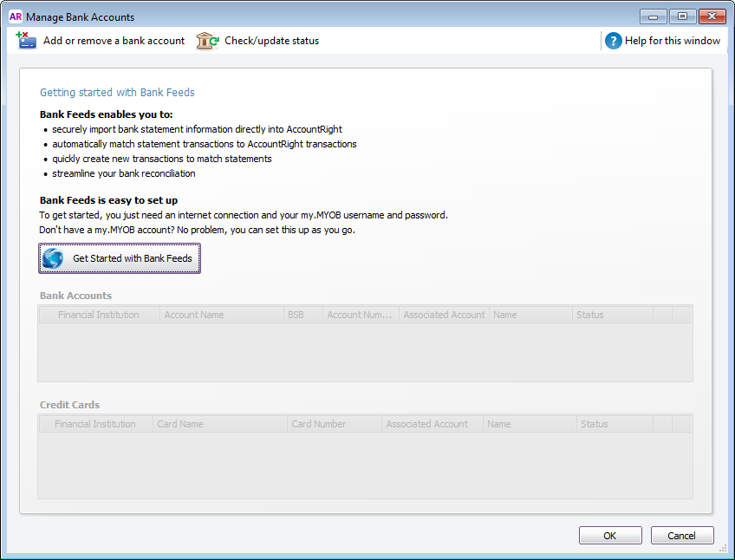
Task: Click the globe icon on Get Started button
Action: pos(54,258)
